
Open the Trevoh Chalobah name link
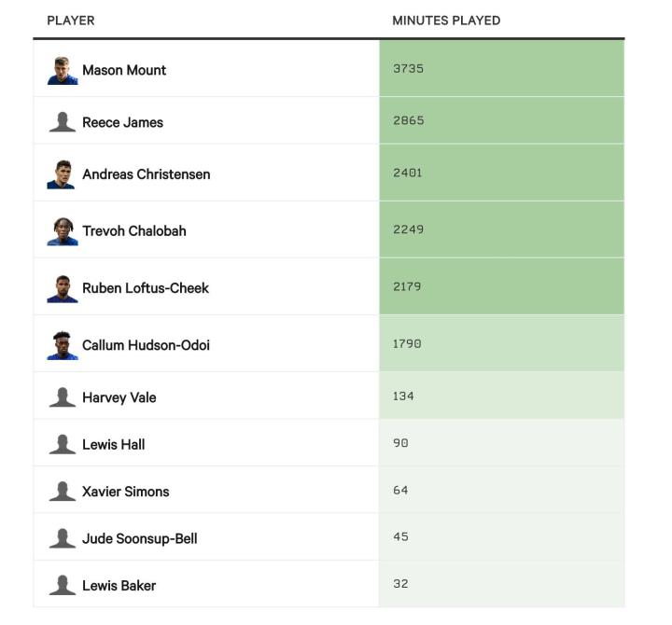pos(134,231)
